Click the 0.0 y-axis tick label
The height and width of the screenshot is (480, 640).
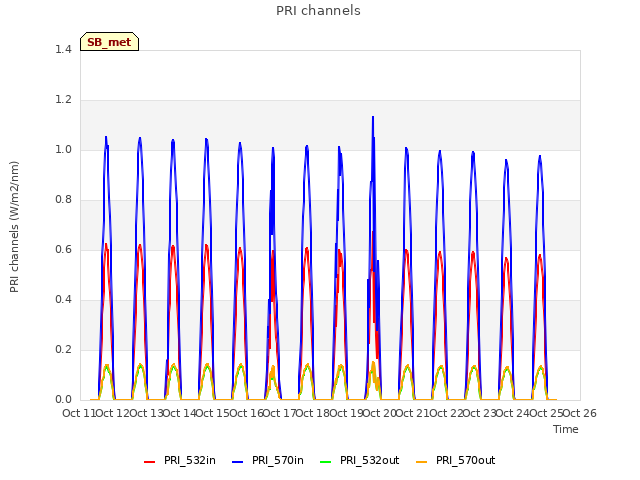tap(63, 400)
